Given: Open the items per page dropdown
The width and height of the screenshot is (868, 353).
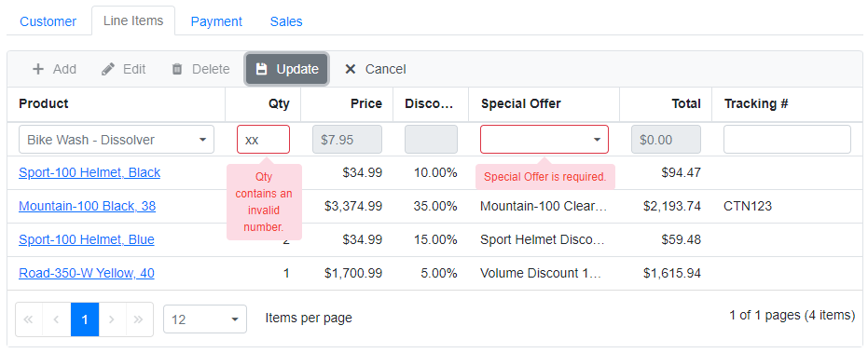Looking at the screenshot, I should pos(205,319).
